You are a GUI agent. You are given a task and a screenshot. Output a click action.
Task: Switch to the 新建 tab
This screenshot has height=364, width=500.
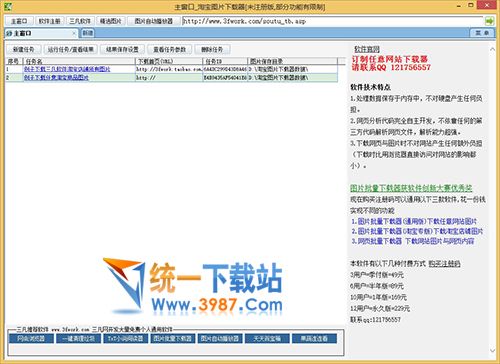[88, 33]
